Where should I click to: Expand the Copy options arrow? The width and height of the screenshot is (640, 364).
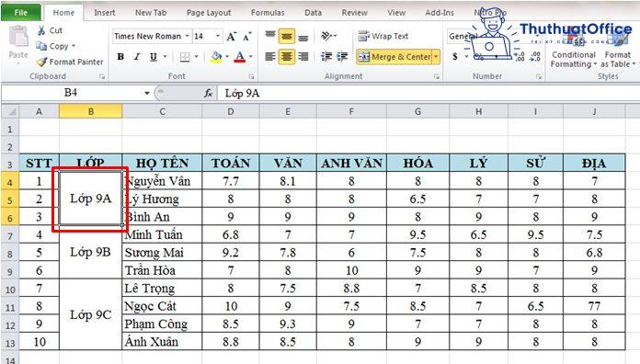point(74,46)
